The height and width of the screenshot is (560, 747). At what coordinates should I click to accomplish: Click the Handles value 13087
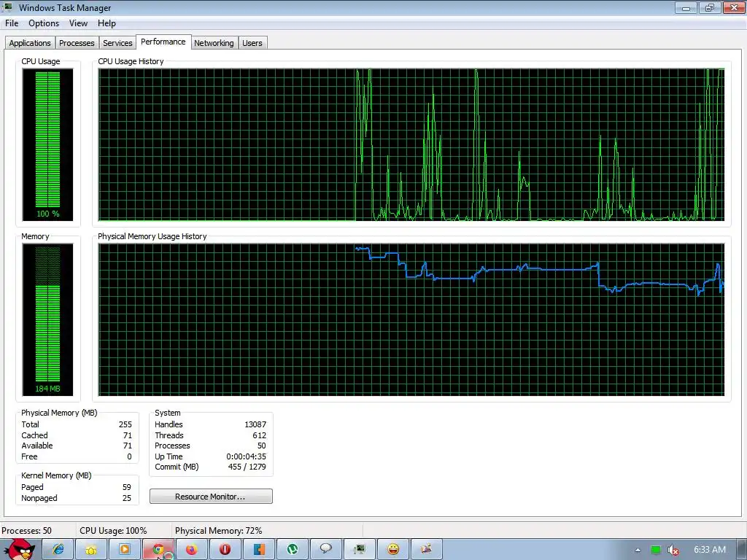coord(255,424)
